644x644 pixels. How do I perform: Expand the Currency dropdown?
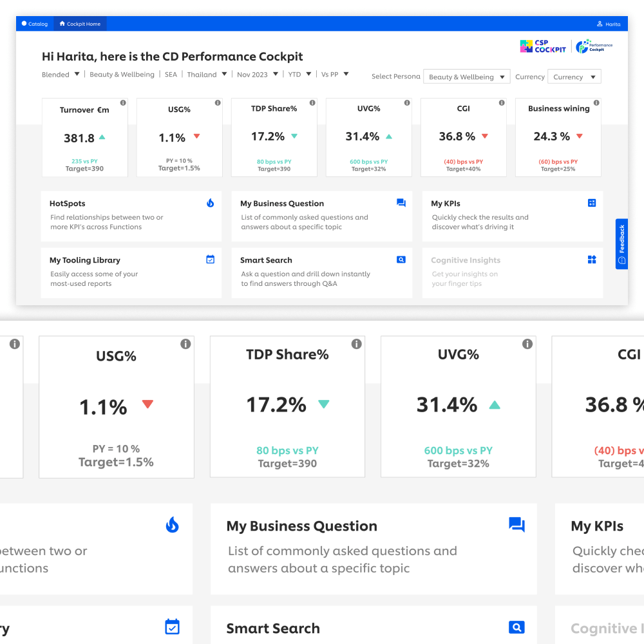click(x=574, y=77)
